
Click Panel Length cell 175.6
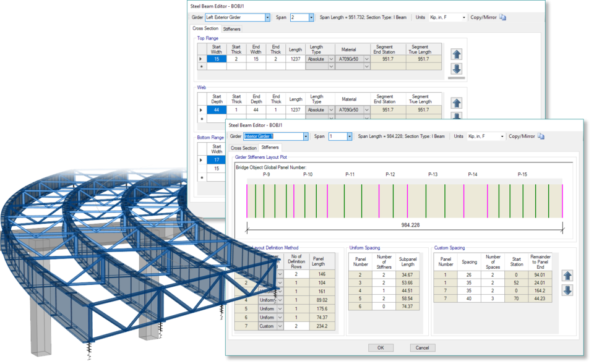(x=322, y=309)
